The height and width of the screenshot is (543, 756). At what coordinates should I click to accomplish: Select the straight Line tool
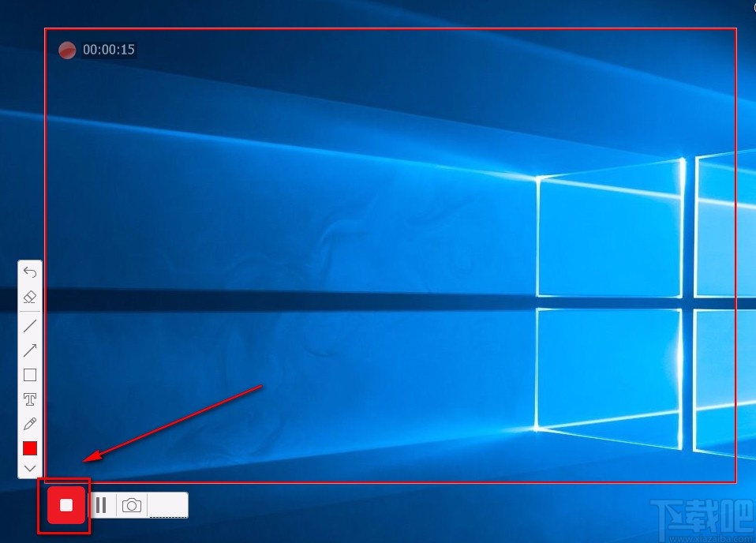(x=30, y=325)
